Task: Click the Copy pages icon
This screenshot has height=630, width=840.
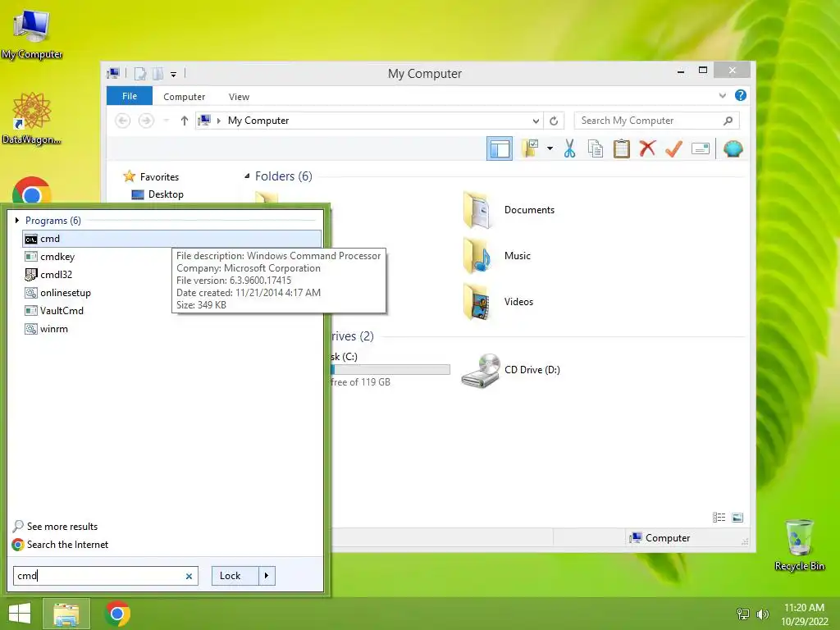Action: 596,148
